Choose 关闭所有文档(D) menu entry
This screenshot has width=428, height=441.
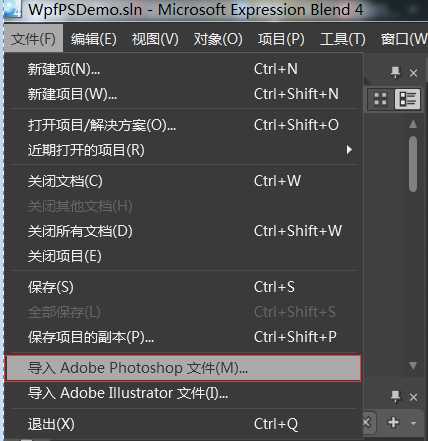183,231
